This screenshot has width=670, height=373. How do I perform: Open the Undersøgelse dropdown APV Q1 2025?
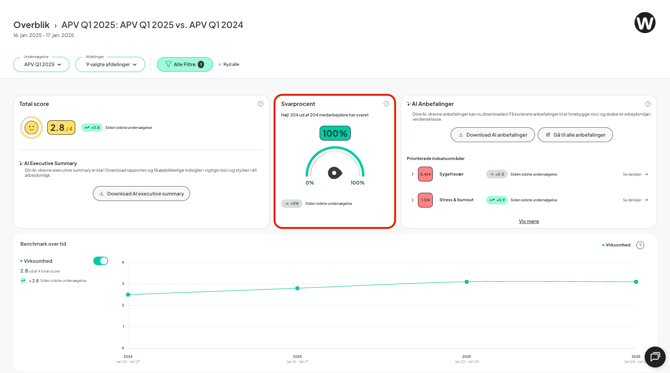coord(41,65)
